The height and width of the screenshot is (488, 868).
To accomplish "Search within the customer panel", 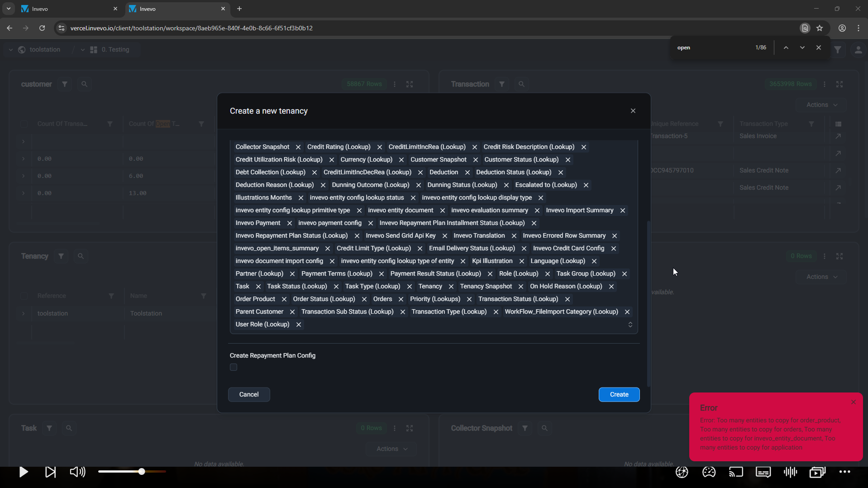I will (x=84, y=84).
